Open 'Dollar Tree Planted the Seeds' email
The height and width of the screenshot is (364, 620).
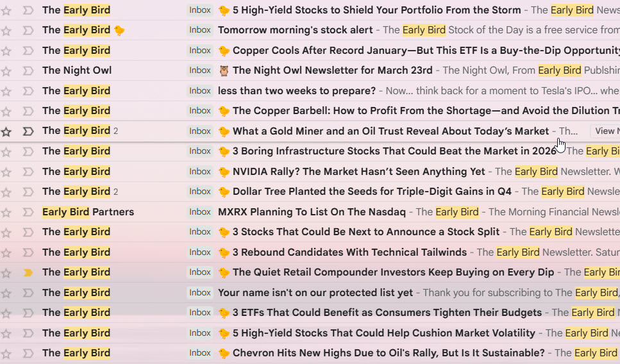pyautogui.click(x=372, y=192)
